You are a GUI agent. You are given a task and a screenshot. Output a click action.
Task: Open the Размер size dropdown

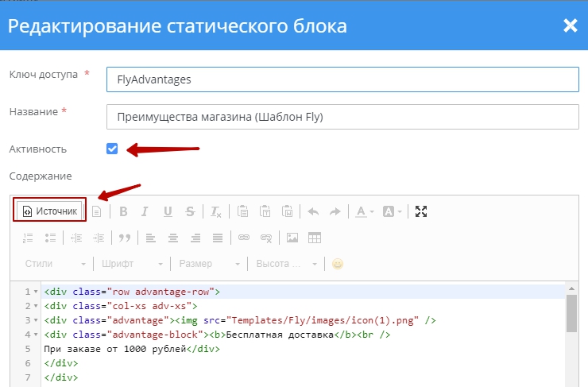click(210, 264)
